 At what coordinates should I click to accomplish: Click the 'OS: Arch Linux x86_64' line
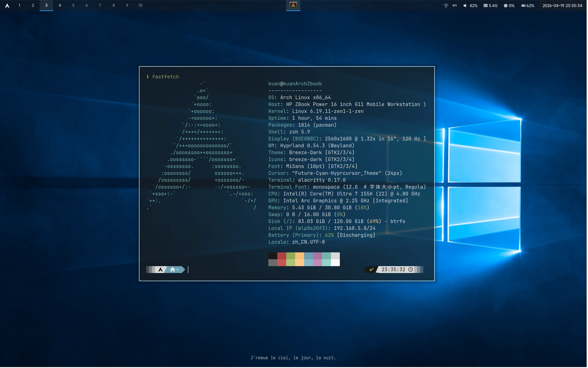coord(300,98)
